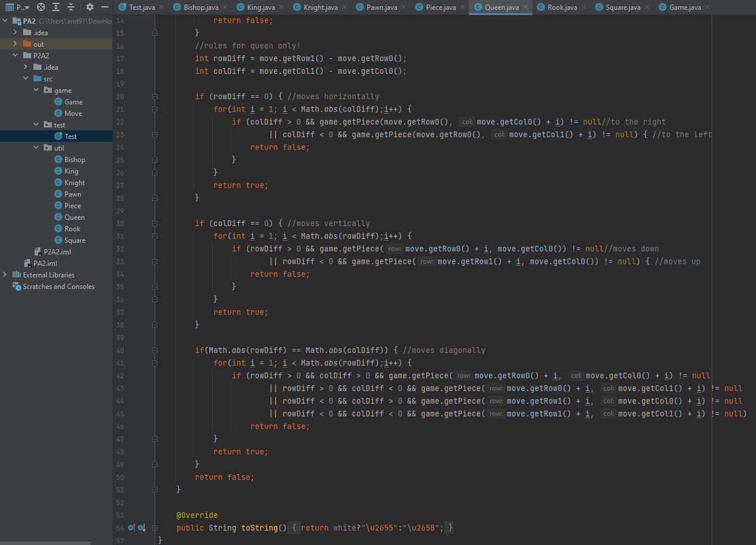Toggle the code fold arrow at line 20

coord(155,96)
